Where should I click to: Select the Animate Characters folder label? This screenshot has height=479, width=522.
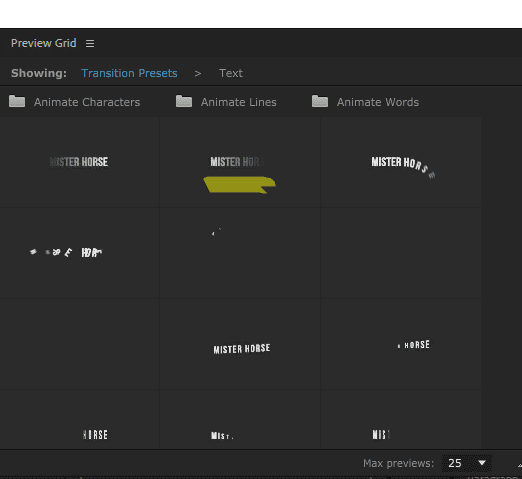[x=87, y=102]
